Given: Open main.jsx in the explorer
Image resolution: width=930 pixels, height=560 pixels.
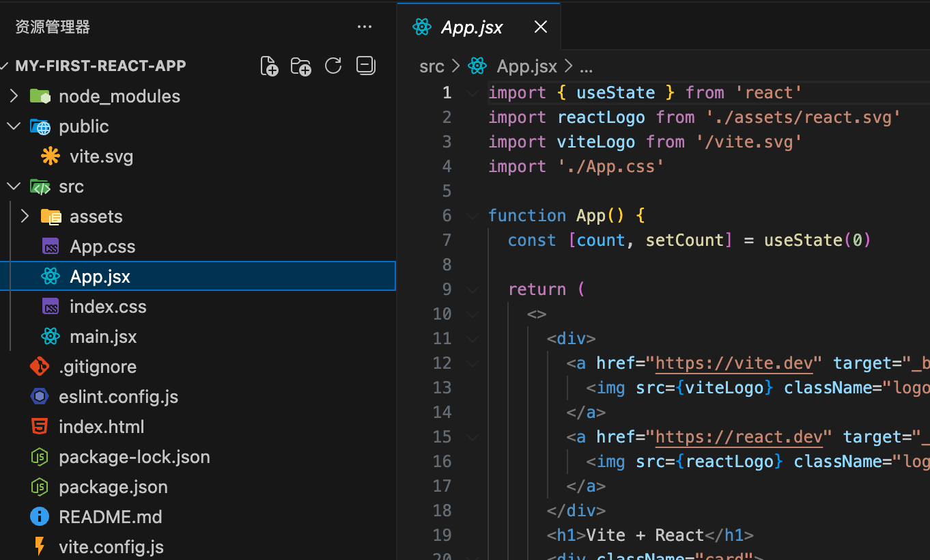Looking at the screenshot, I should 103,337.
